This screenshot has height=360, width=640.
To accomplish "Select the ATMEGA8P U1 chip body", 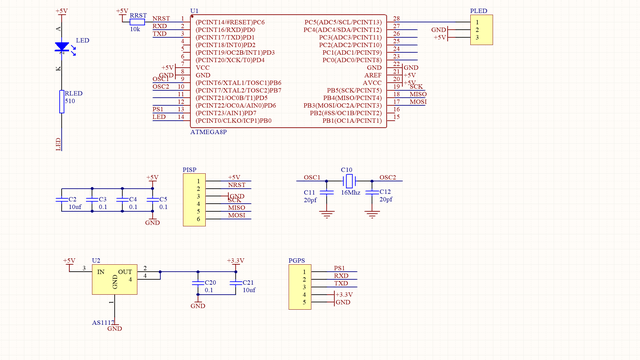I will coord(289,71).
